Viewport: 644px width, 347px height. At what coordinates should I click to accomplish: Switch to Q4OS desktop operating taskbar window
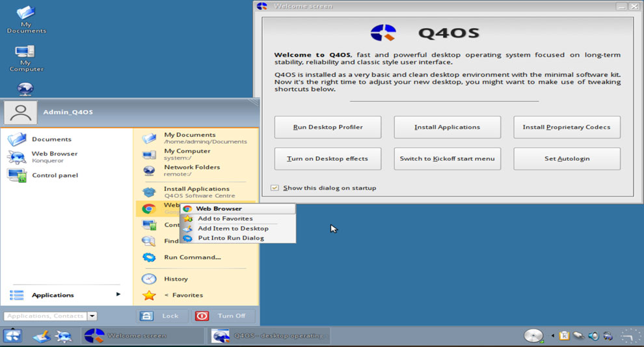coord(270,336)
